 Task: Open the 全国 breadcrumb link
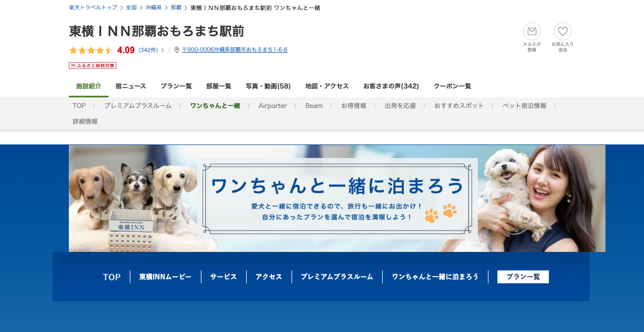pyautogui.click(x=131, y=8)
